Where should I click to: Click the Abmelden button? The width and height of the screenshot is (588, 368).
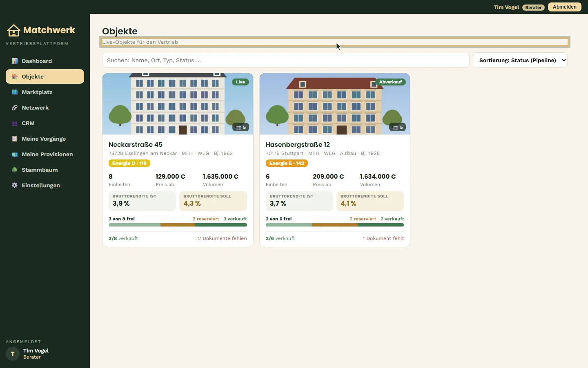pos(564,7)
